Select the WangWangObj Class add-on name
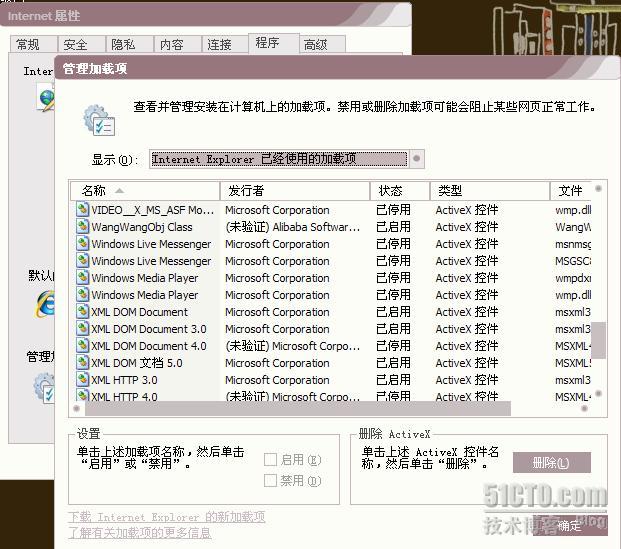The height and width of the screenshot is (549, 621). click(x=142, y=227)
